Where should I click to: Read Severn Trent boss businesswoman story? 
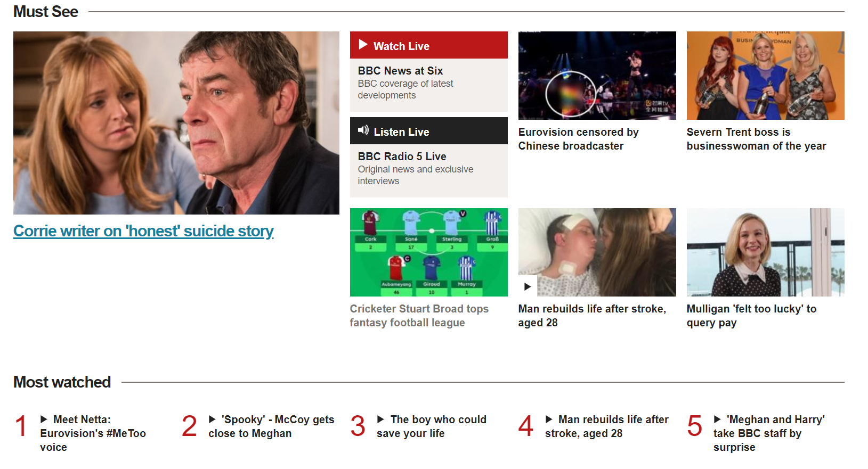(x=756, y=139)
